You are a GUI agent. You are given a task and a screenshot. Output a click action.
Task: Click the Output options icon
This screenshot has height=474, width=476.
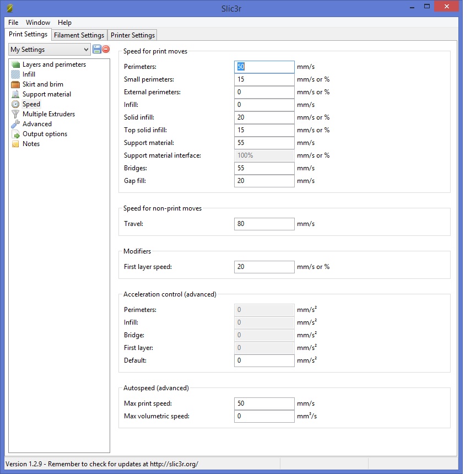15,134
